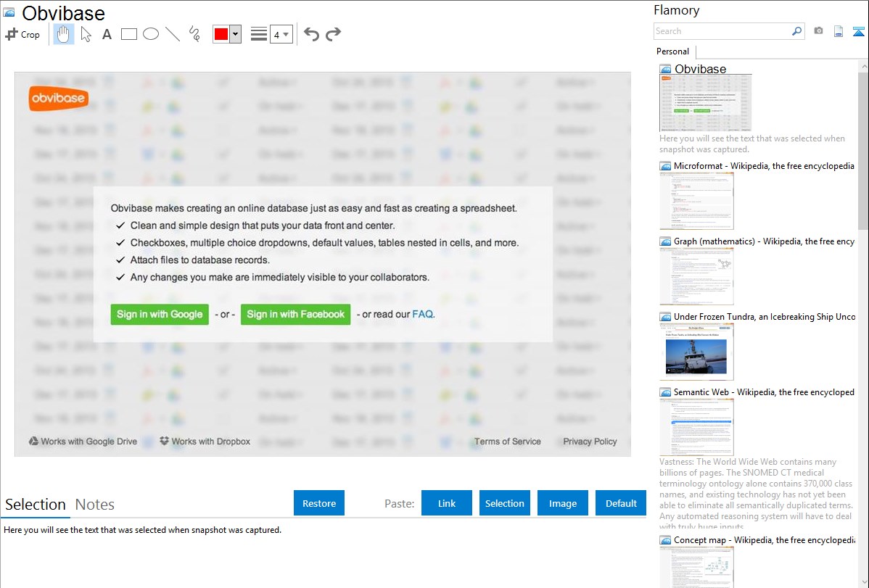Click the Default paste button
The image size is (869, 588).
621,503
